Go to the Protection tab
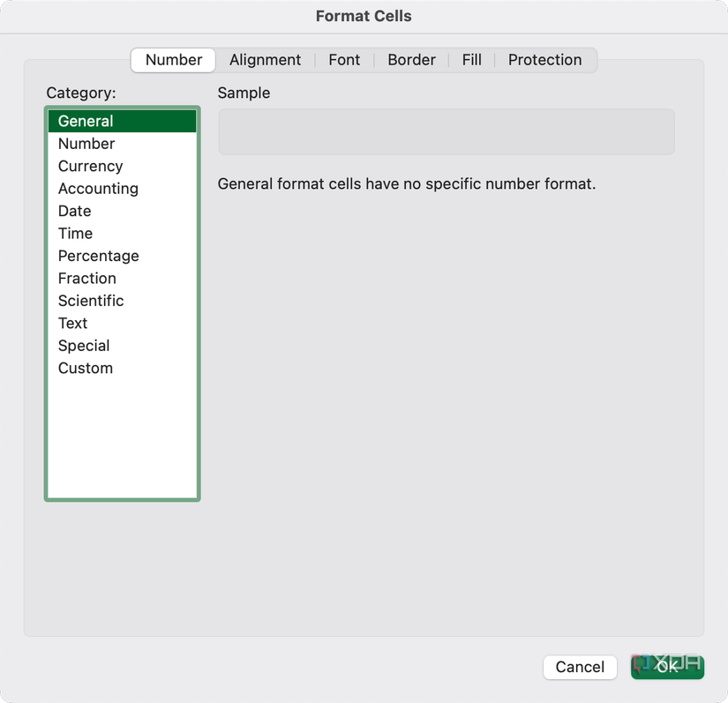Image resolution: width=728 pixels, height=703 pixels. (x=544, y=60)
